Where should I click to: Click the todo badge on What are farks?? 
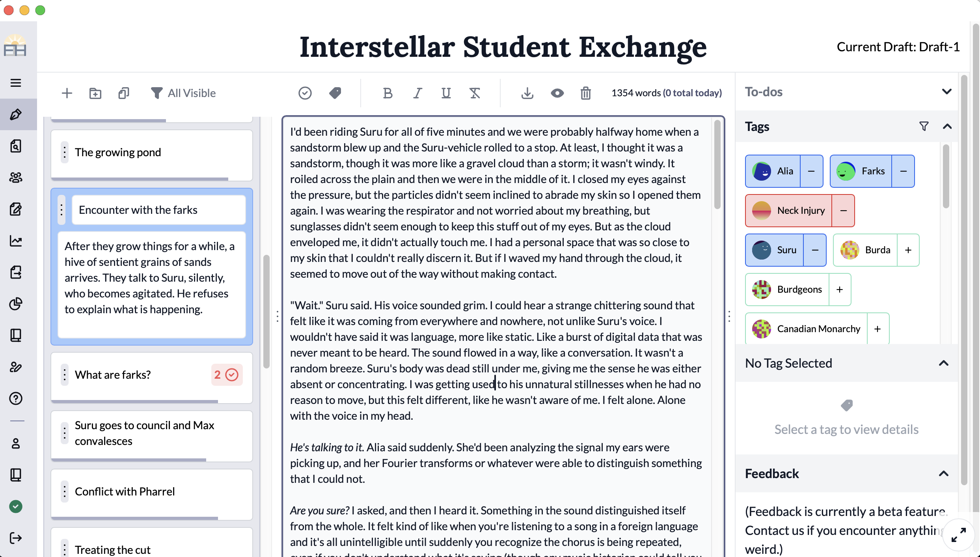tap(227, 375)
